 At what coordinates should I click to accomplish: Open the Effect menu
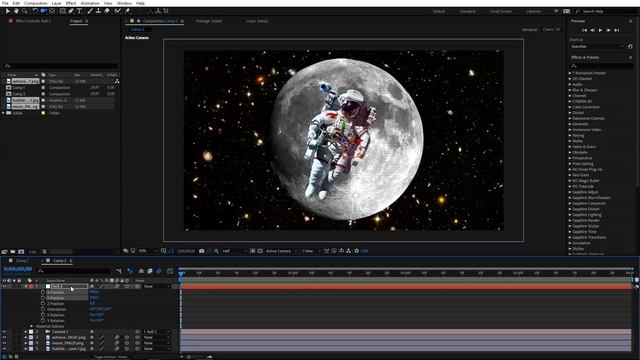(x=71, y=3)
